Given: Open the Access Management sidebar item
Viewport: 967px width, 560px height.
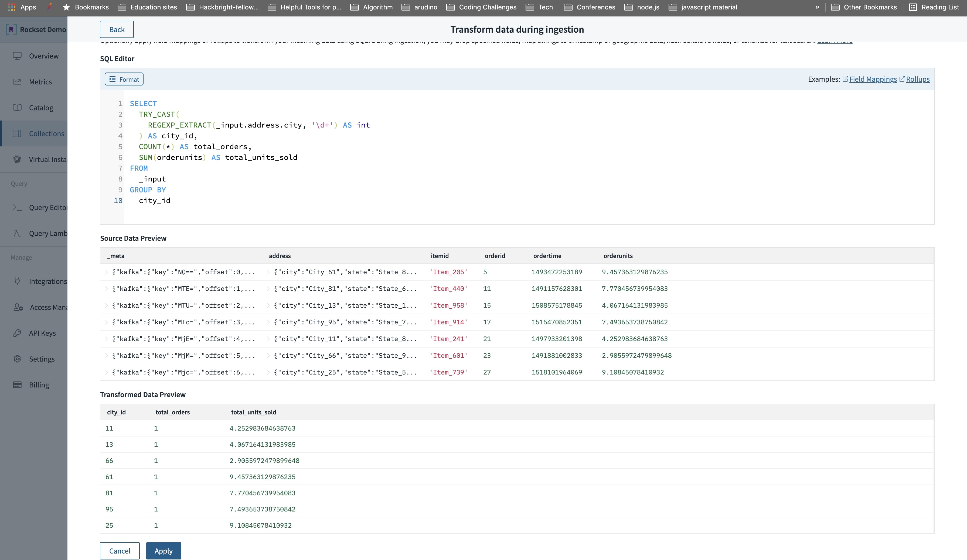Looking at the screenshot, I should coord(48,307).
